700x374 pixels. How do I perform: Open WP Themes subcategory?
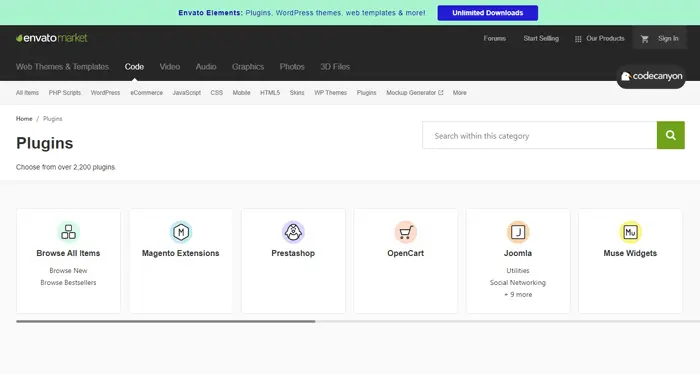(330, 93)
